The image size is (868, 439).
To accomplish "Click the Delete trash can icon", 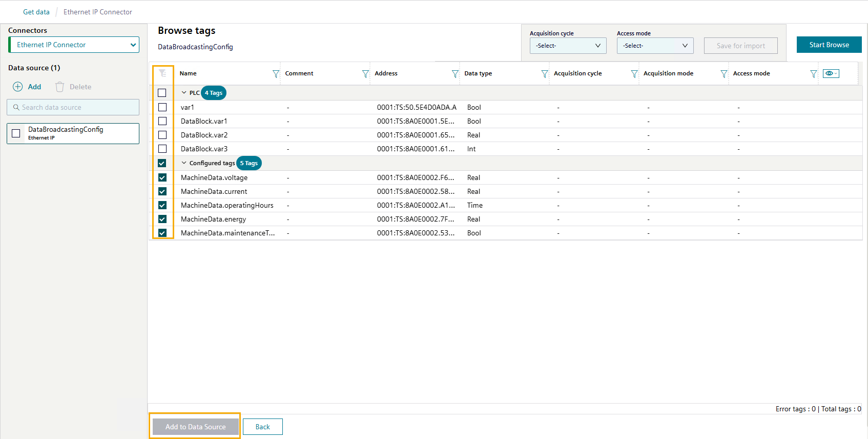I will (60, 87).
